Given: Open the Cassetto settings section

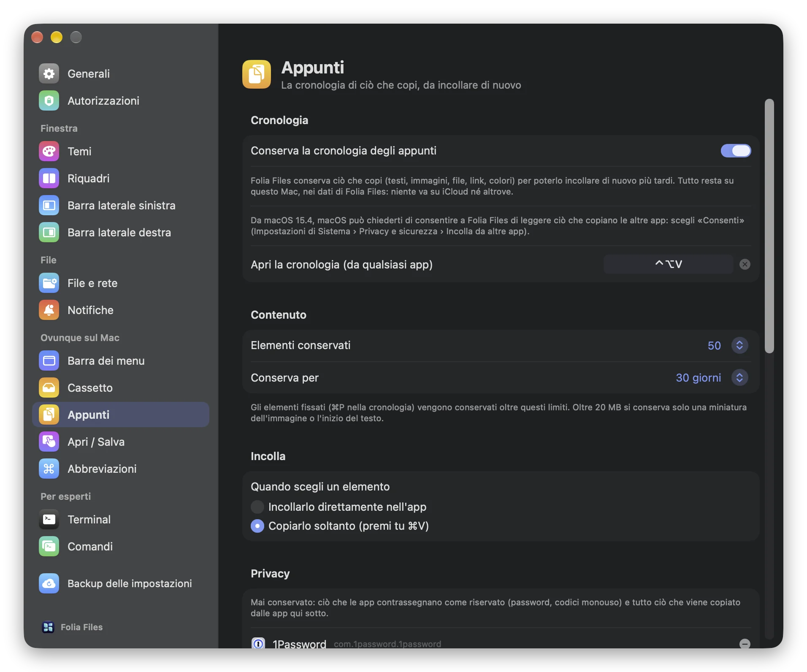Looking at the screenshot, I should click(x=121, y=388).
